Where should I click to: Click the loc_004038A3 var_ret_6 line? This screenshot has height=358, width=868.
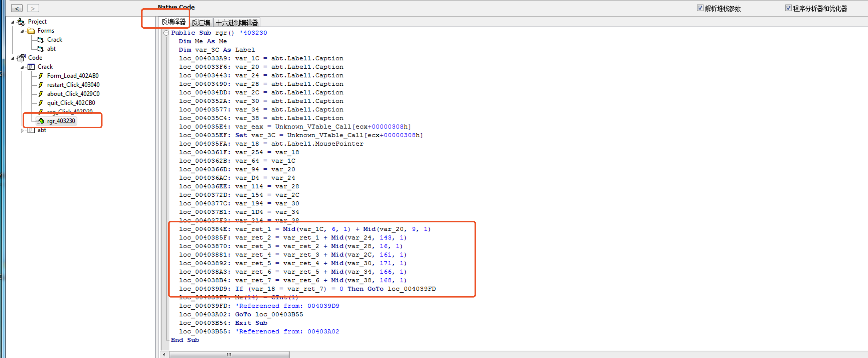293,272
